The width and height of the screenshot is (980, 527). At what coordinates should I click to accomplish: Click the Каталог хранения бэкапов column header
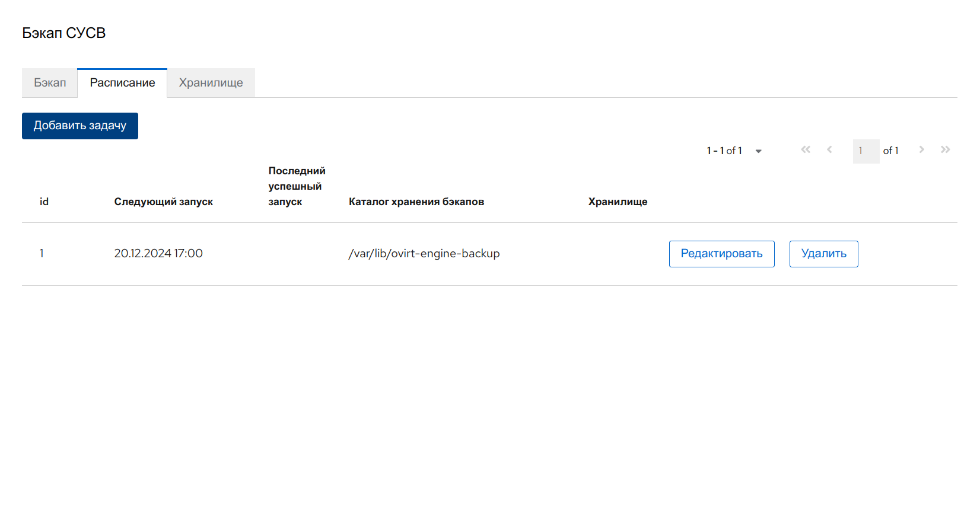pyautogui.click(x=416, y=202)
